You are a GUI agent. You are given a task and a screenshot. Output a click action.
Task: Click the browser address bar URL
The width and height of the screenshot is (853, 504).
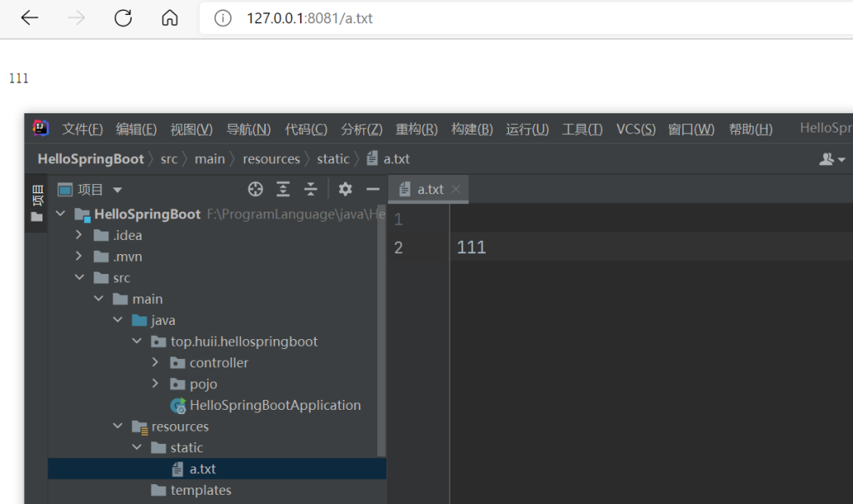pos(310,18)
